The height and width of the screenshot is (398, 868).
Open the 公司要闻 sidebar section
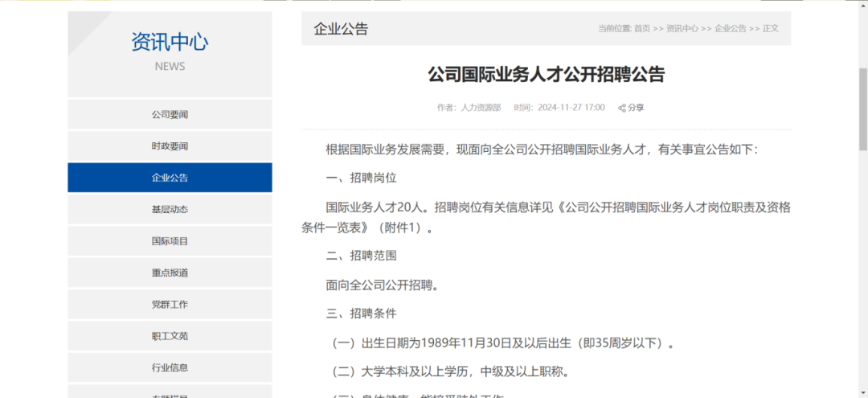(x=170, y=115)
